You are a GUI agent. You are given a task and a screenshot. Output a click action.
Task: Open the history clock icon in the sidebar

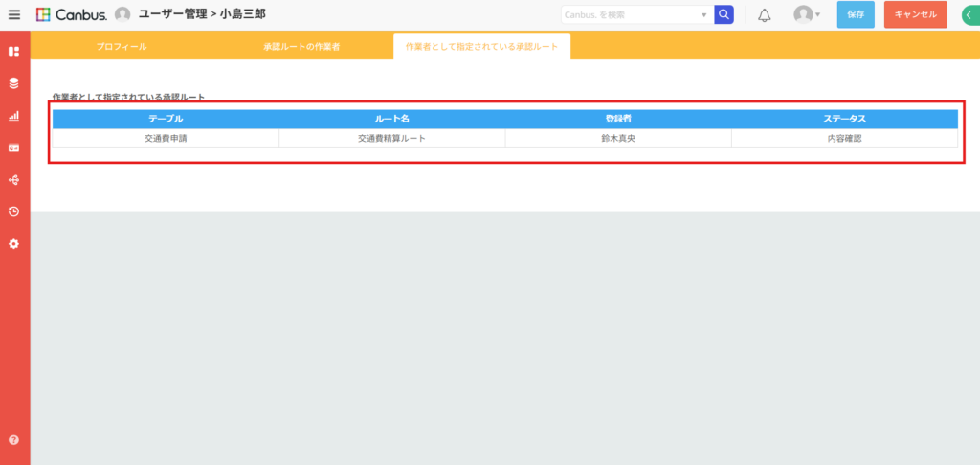tap(13, 211)
